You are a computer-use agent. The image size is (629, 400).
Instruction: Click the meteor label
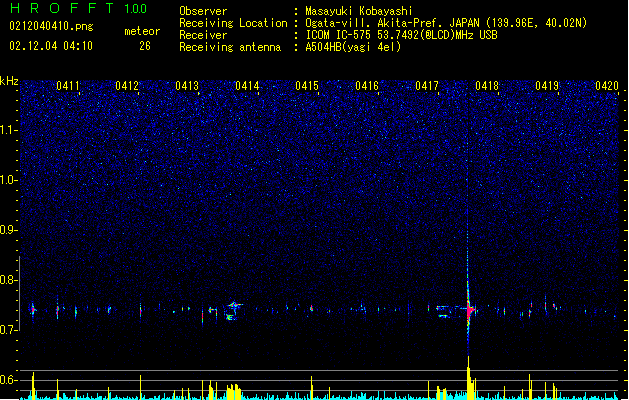click(x=142, y=31)
